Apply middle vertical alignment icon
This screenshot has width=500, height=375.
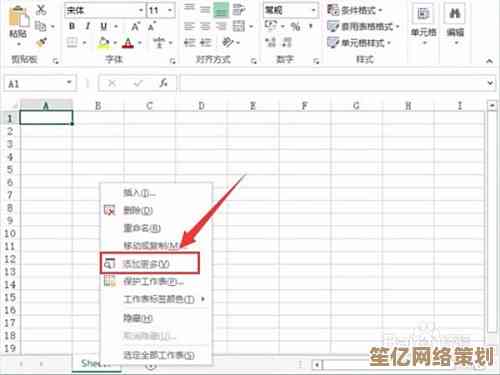(x=205, y=10)
